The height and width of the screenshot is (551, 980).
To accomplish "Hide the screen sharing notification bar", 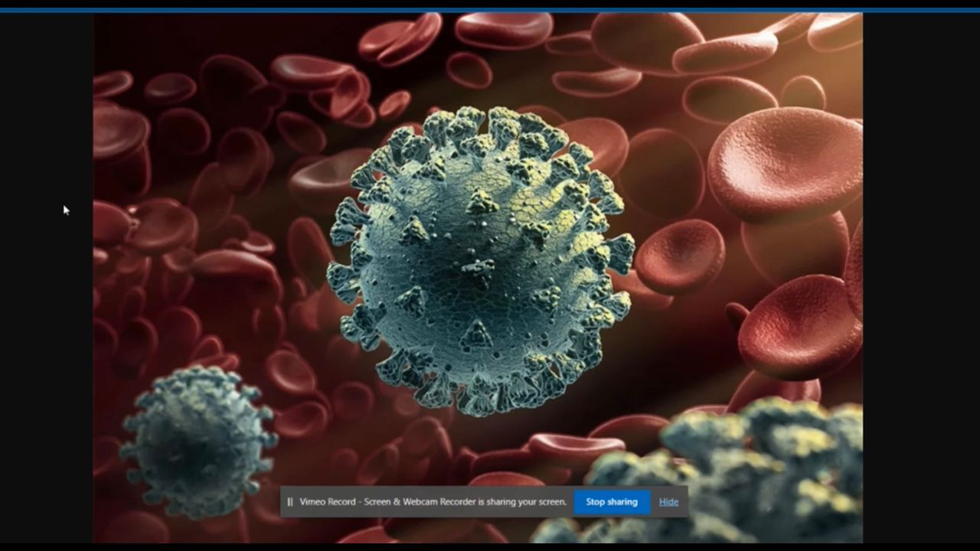I will click(x=668, y=502).
